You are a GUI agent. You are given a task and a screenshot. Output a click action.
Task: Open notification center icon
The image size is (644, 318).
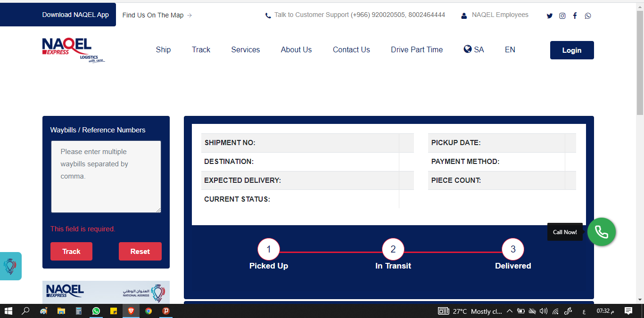pyautogui.click(x=628, y=311)
